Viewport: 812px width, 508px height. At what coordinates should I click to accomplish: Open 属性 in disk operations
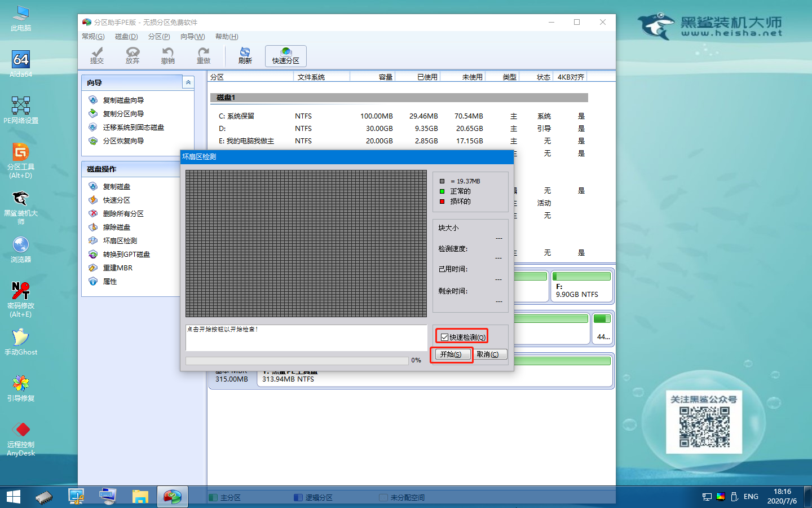pos(109,281)
